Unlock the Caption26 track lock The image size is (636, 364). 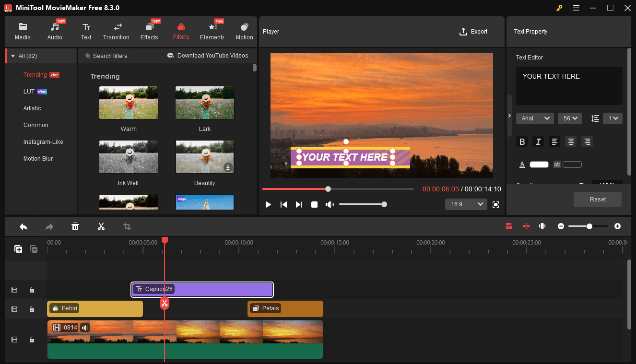coord(32,290)
